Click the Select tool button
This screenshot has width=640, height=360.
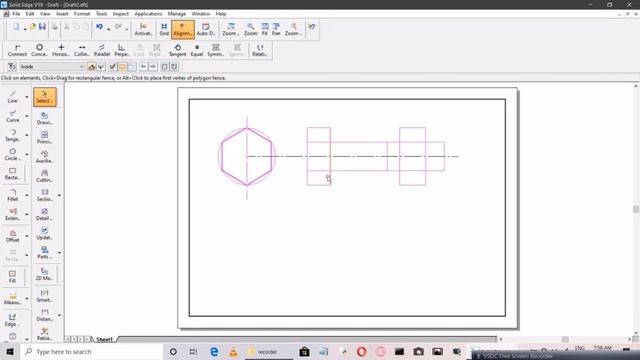point(44,97)
